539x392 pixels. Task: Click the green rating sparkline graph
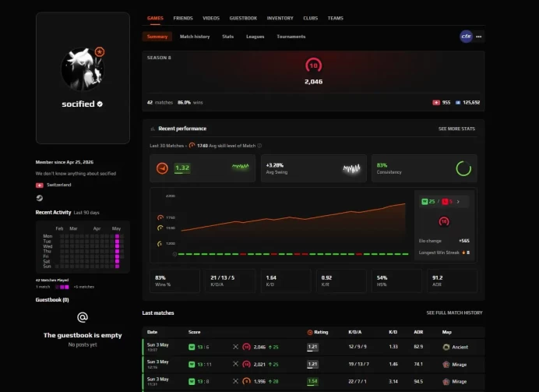(240, 166)
